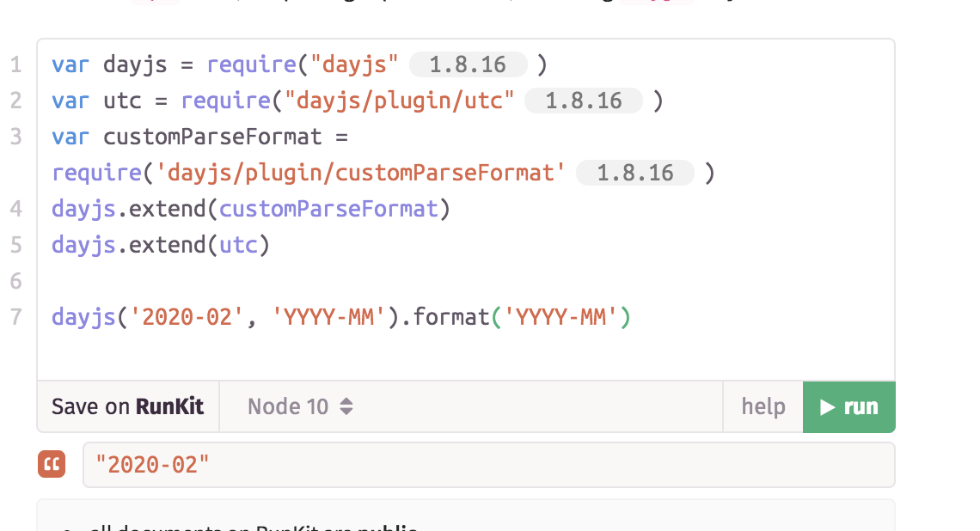Save the snippet on RunKit
The image size is (980, 531).
tap(127, 406)
